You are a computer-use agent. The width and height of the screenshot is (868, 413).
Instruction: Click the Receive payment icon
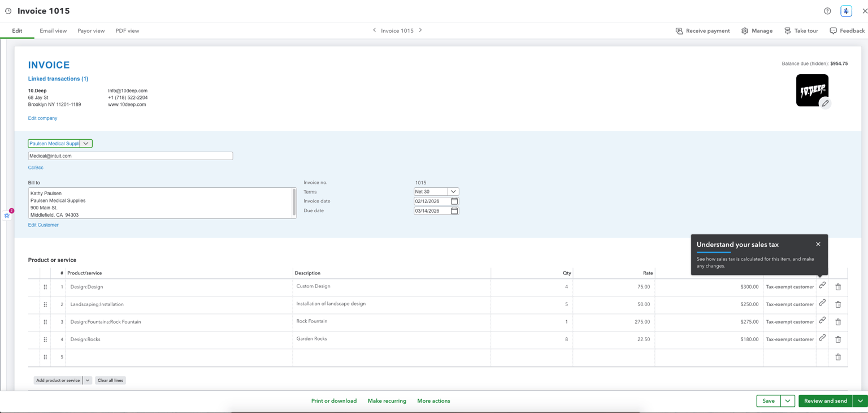coord(679,31)
